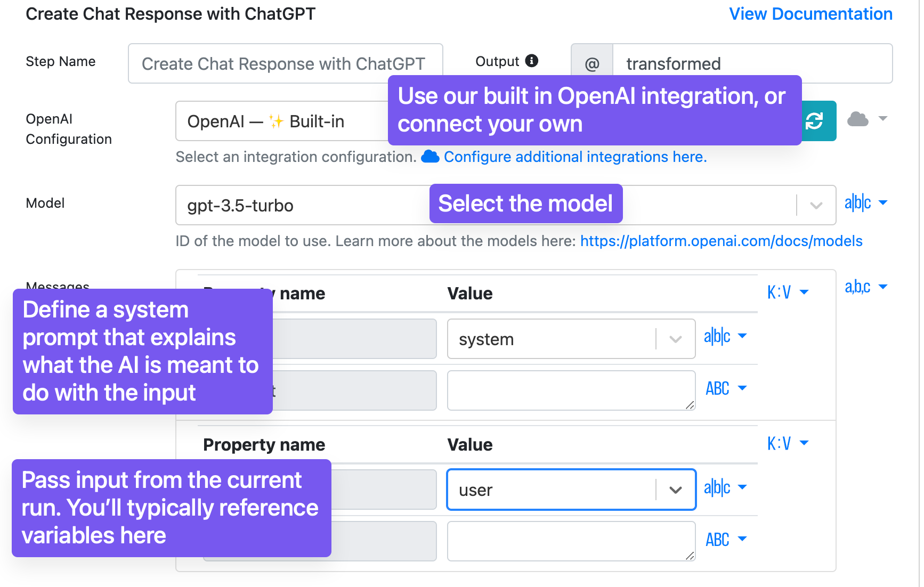Open the platform.openai.com models docs link
Viewport: 924px width, 587px height.
pos(721,241)
